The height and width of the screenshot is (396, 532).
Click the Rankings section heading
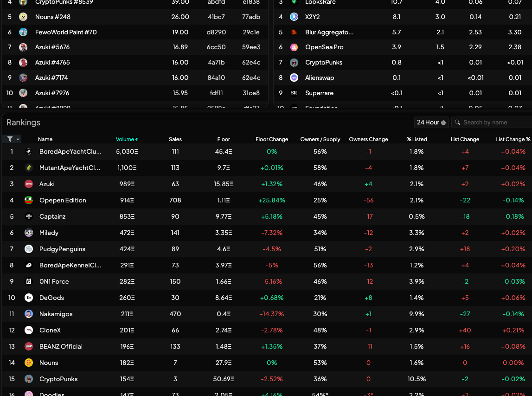coord(23,123)
